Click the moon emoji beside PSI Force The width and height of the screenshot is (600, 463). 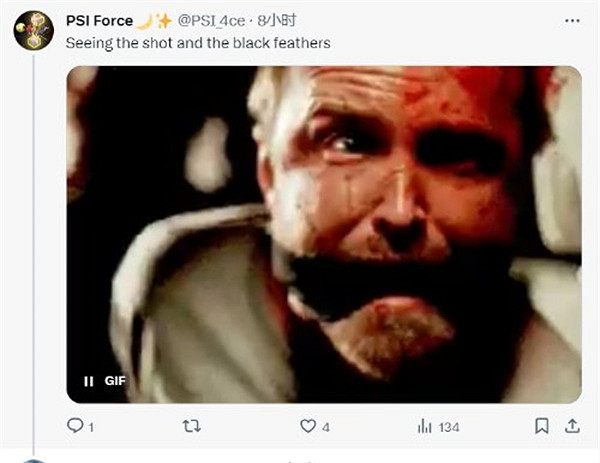pyautogui.click(x=143, y=20)
